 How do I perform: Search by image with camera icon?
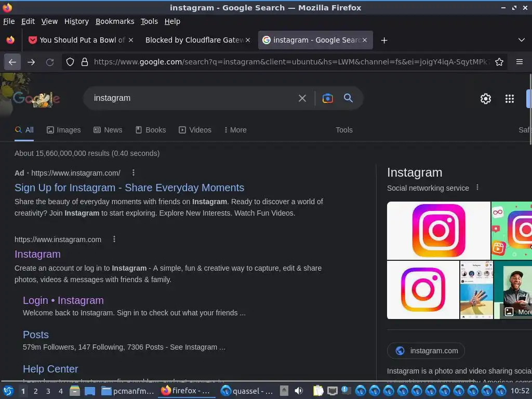327,98
